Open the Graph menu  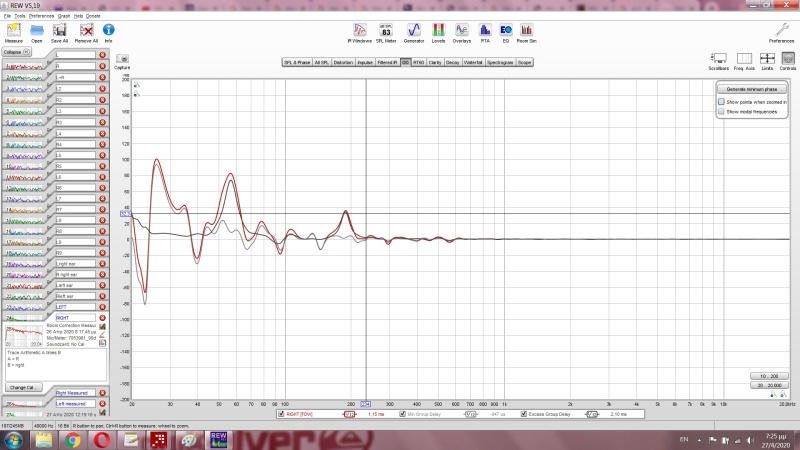pyautogui.click(x=66, y=17)
